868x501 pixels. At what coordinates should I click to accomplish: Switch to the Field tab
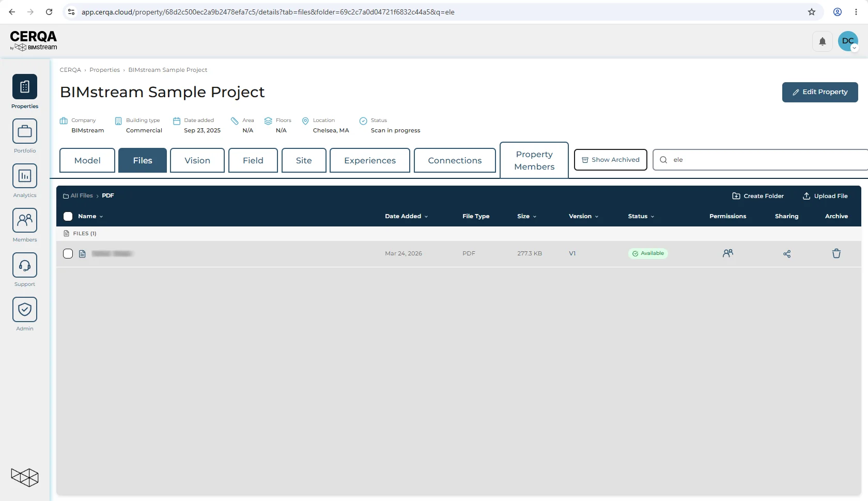[253, 160]
